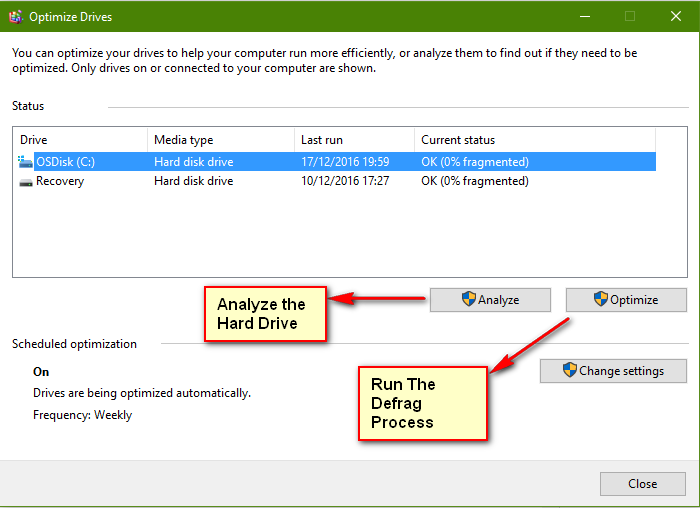This screenshot has height=508, width=700.
Task: Click the shield icon on Optimize button
Action: click(x=601, y=299)
